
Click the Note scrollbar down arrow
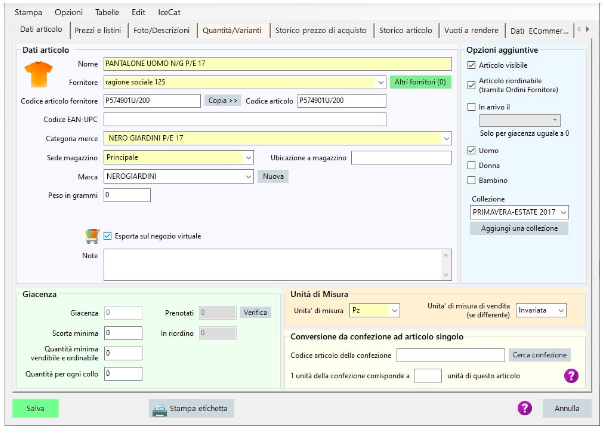(446, 275)
